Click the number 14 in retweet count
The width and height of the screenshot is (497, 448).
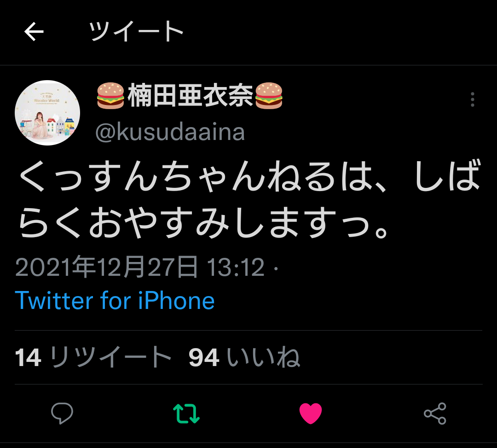point(28,358)
